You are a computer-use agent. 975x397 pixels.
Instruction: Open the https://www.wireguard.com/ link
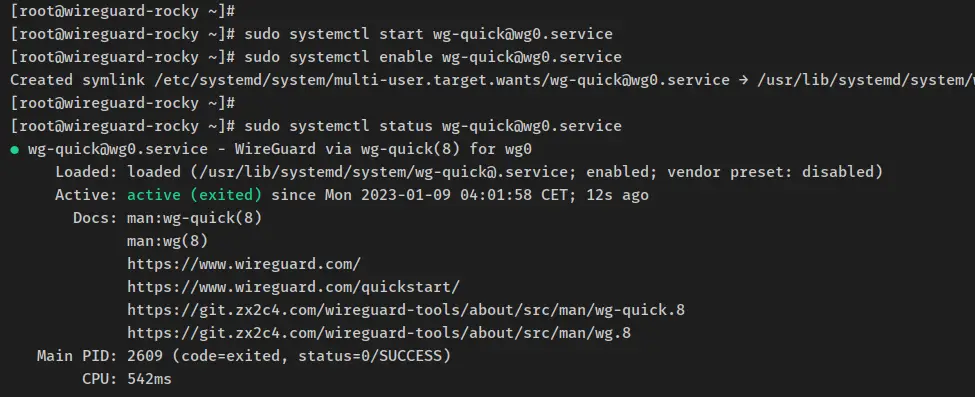click(244, 264)
